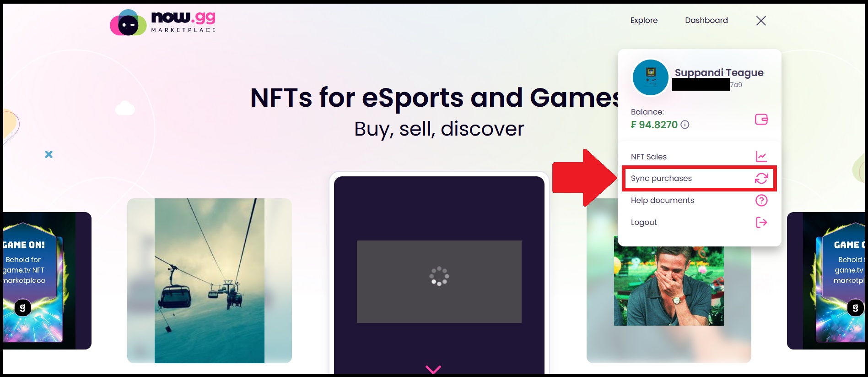Select the ski lift NFT thumbnail
This screenshot has height=377, width=868.
click(210, 281)
